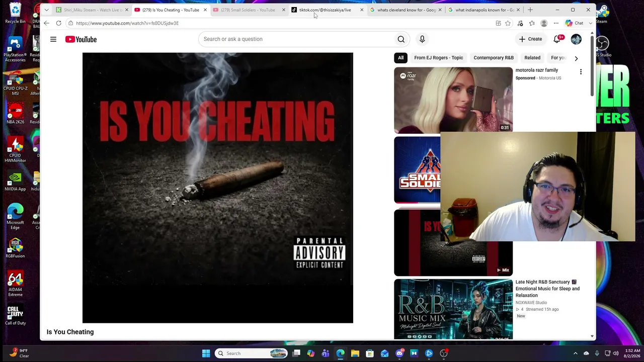Open the Recycle Bin desktop icon
This screenshot has height=362, width=644.
tap(15, 14)
